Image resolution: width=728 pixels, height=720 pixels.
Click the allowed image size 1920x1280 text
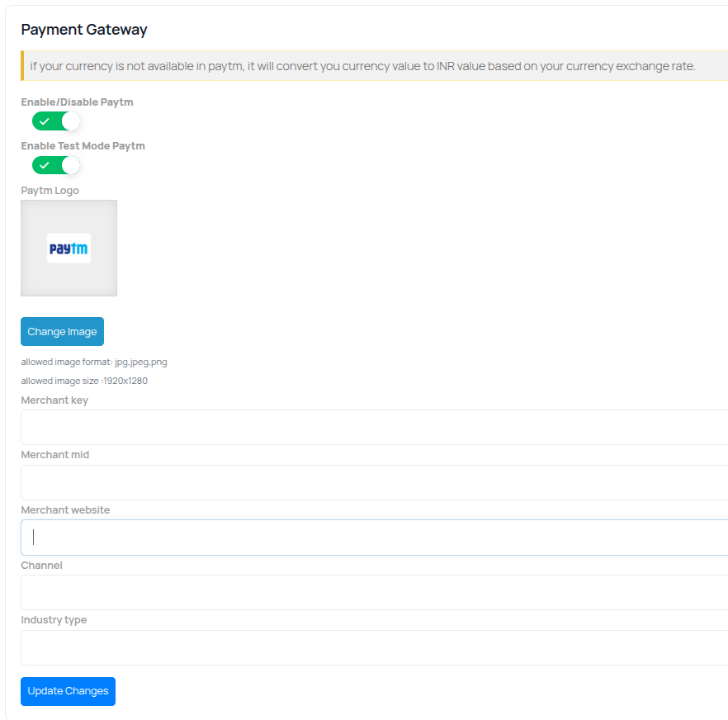click(84, 381)
